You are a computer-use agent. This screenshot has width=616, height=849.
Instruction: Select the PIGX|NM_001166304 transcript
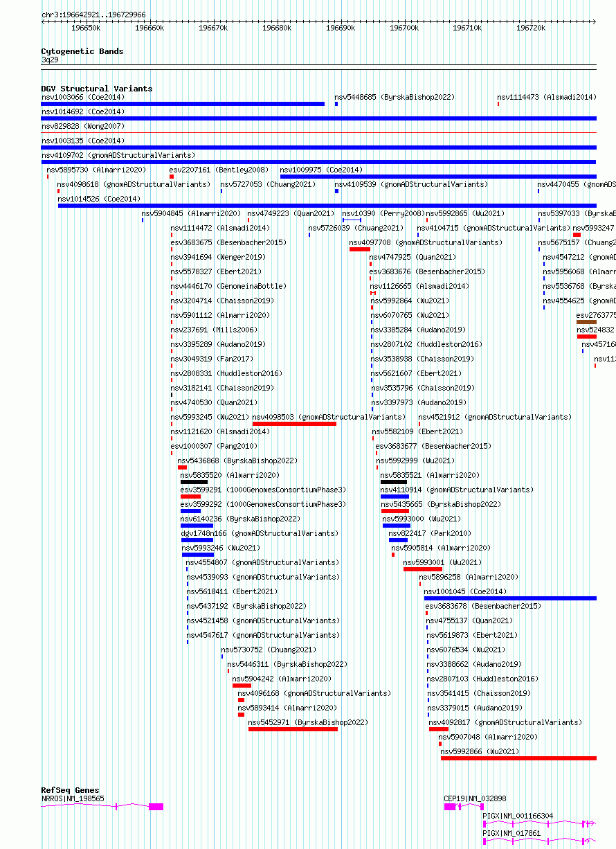518,816
